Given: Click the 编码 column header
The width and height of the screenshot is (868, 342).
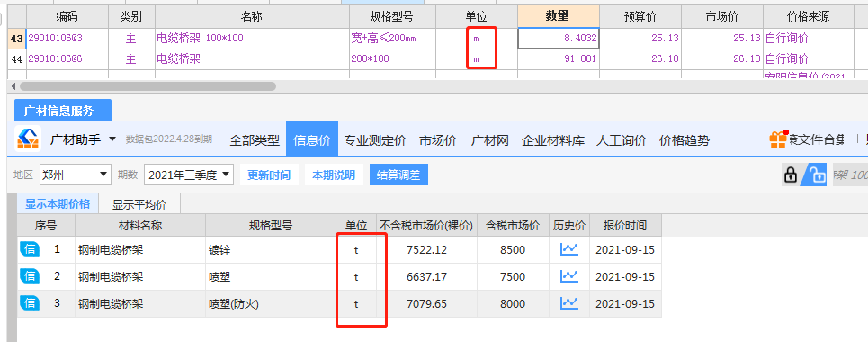Looking at the screenshot, I should [67, 16].
